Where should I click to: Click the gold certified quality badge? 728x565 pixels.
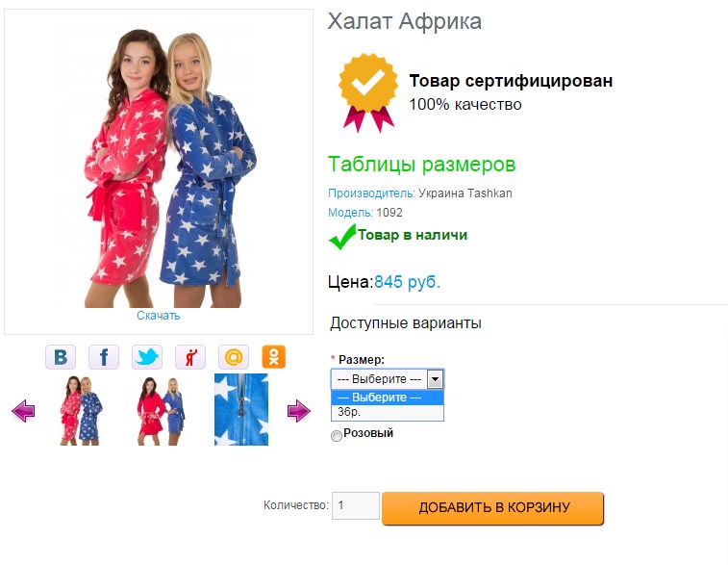367,93
